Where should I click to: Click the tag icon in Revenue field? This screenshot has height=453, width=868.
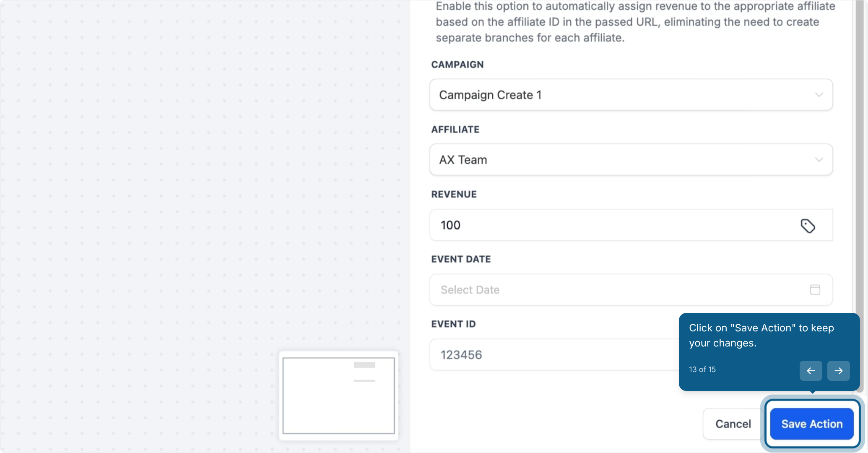[808, 226]
